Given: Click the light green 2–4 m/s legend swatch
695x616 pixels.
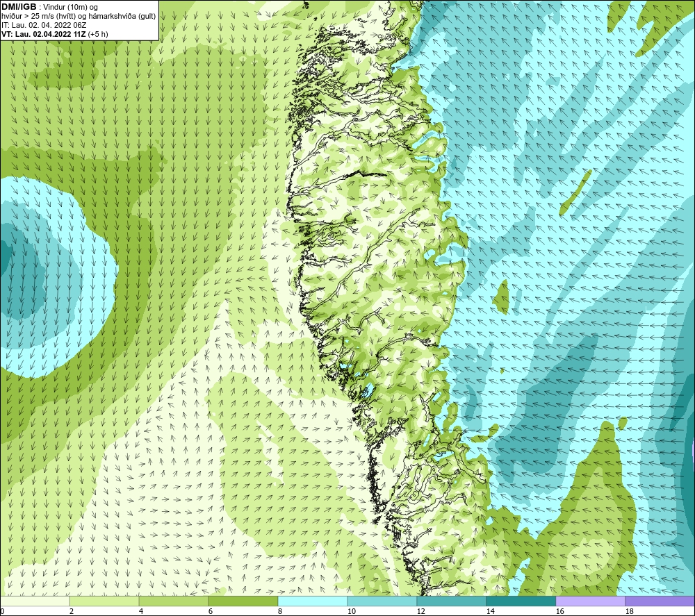Looking at the screenshot, I should (104, 601).
